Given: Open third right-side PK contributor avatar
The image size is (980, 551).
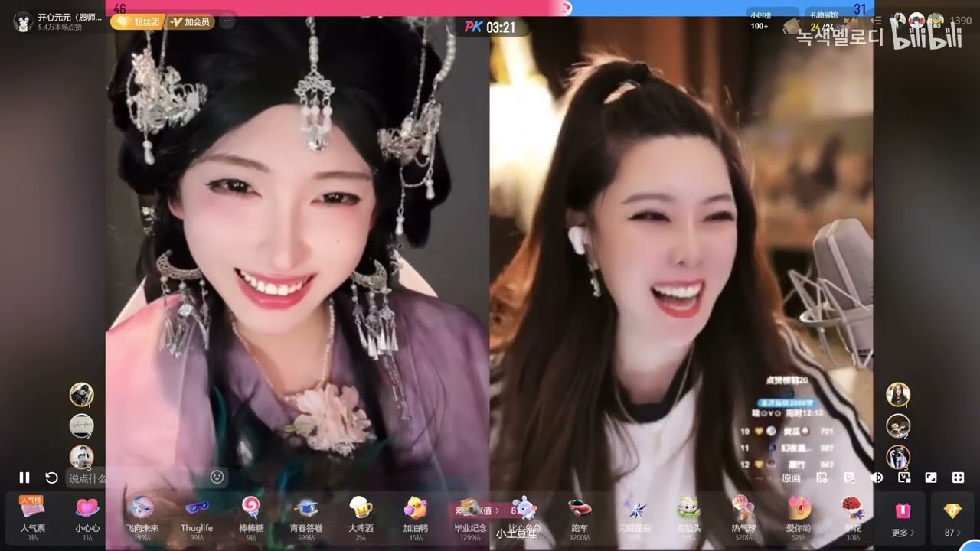Looking at the screenshot, I should pyautogui.click(x=898, y=457).
